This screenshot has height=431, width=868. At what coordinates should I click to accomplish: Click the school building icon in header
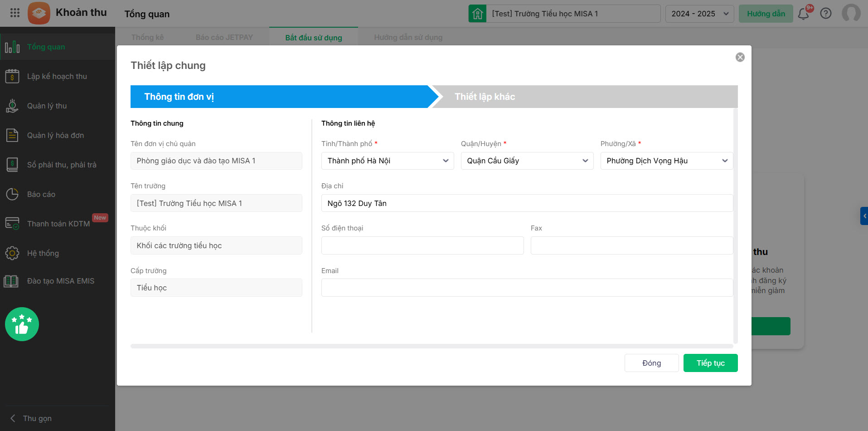[477, 14]
